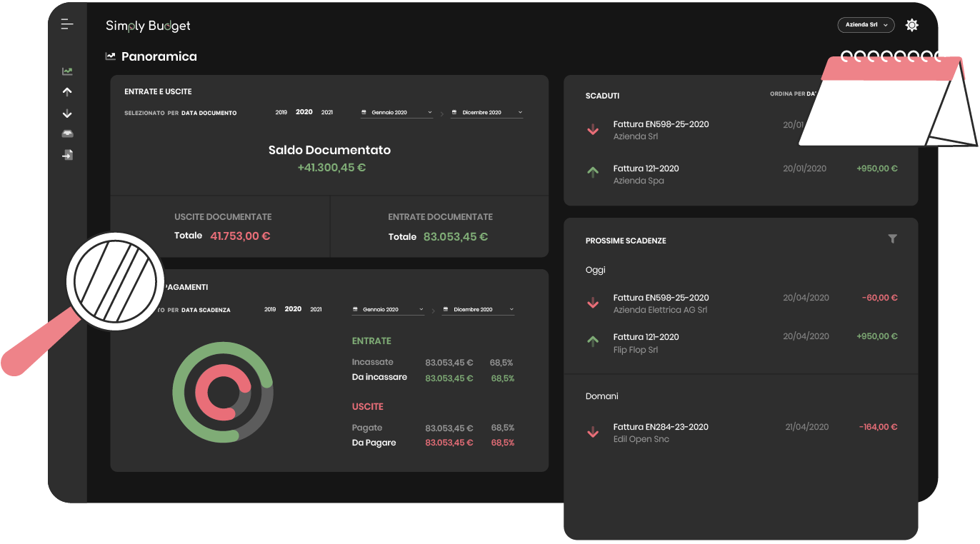The width and height of the screenshot is (980, 544).
Task: Click green up arrow of Flip Flop Srl invoice
Action: click(592, 341)
